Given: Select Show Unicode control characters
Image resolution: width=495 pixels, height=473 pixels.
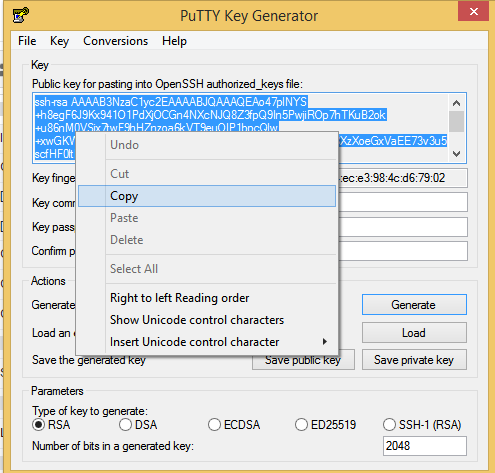Looking at the screenshot, I should tap(207, 320).
